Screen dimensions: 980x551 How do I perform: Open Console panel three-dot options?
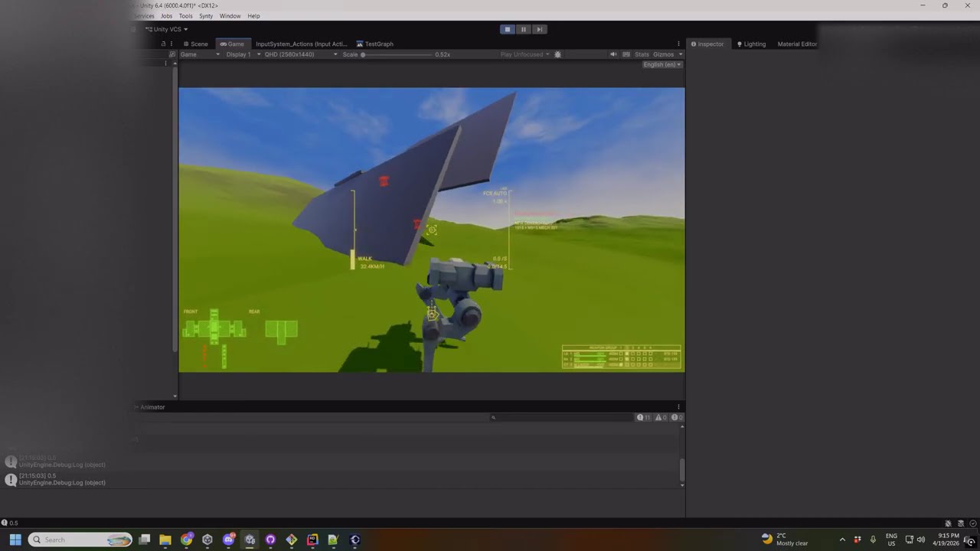click(678, 407)
